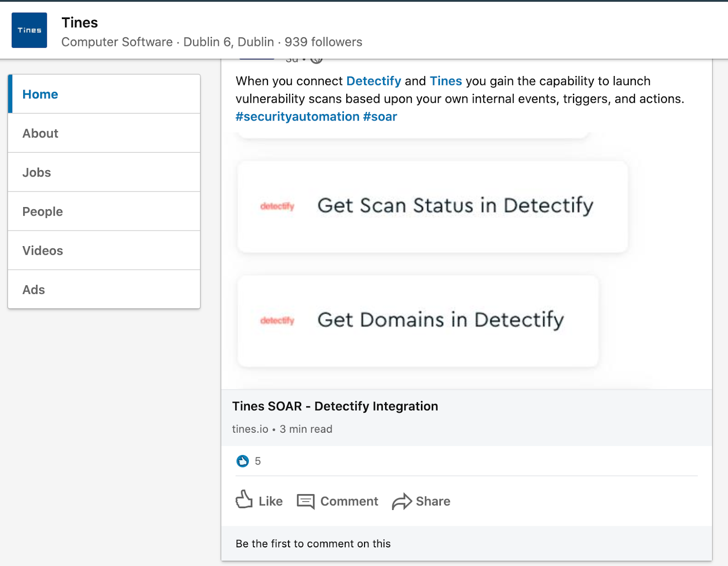728x566 pixels.
Task: Follow the Detectify mention link
Action: 374,81
